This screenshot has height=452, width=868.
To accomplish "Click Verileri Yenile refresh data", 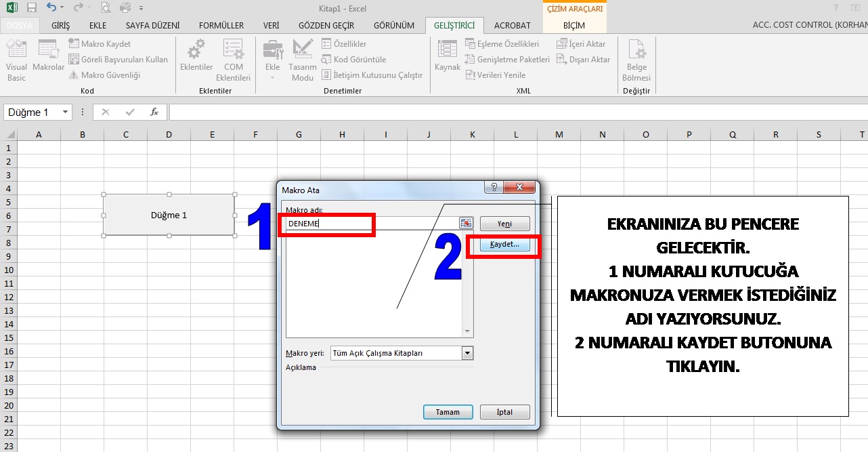I will [495, 75].
